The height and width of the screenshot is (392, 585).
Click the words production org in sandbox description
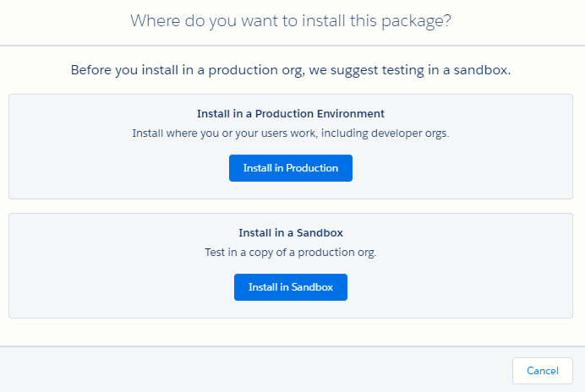coord(336,253)
